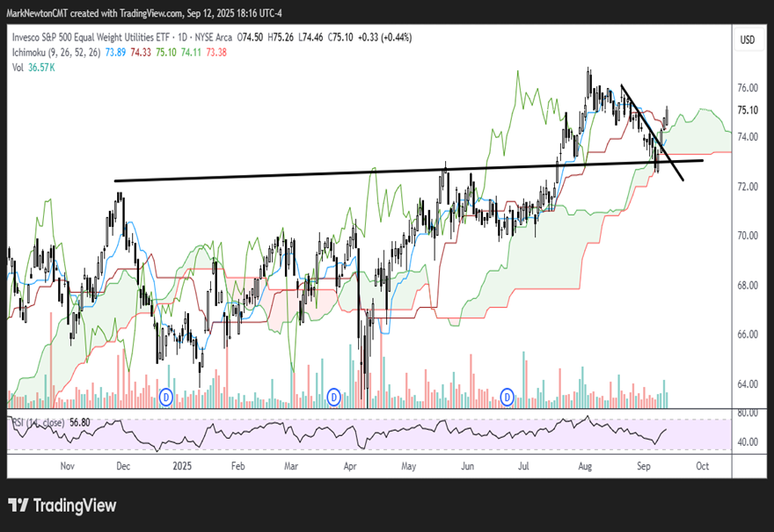Click the TradingView logo at bottom left

pyautogui.click(x=62, y=506)
